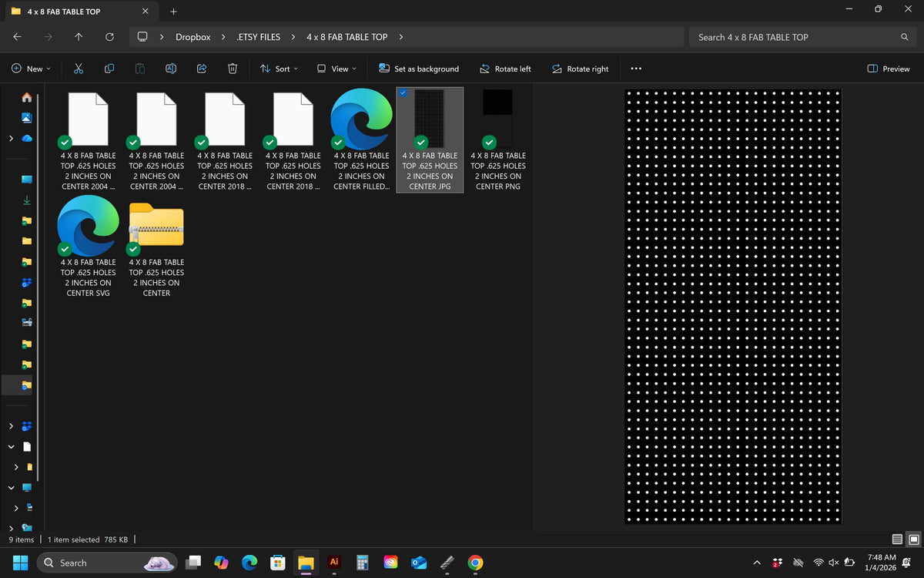Go back with the left arrow

[x=17, y=37]
